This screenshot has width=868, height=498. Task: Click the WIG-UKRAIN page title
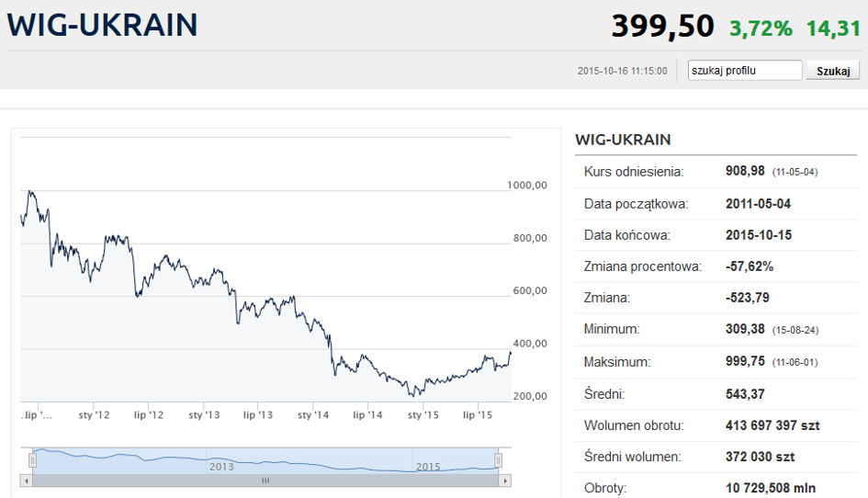click(102, 25)
